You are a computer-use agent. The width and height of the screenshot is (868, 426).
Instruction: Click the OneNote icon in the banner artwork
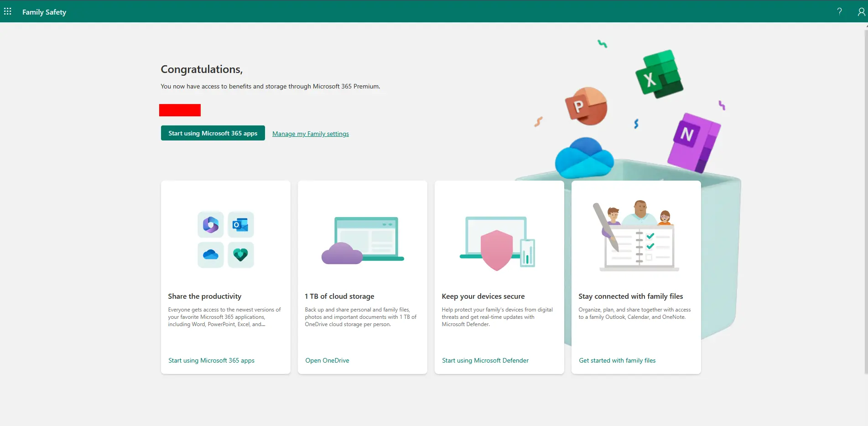694,142
